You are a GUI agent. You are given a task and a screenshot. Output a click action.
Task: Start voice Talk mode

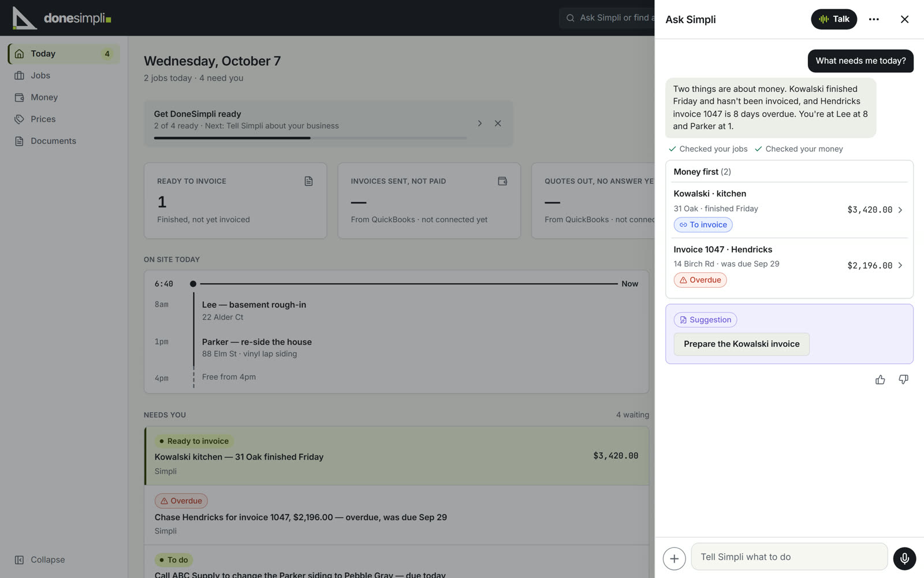pyautogui.click(x=834, y=19)
